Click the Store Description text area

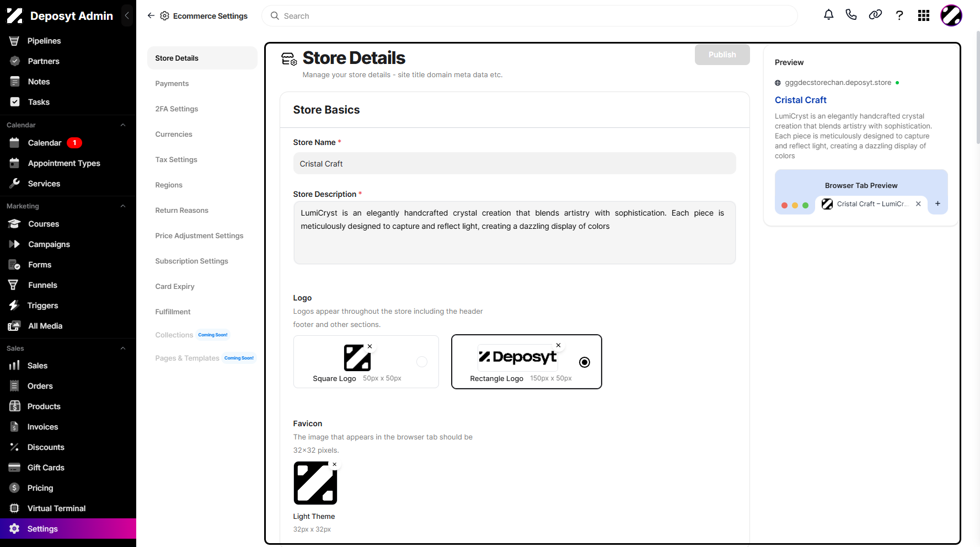514,233
